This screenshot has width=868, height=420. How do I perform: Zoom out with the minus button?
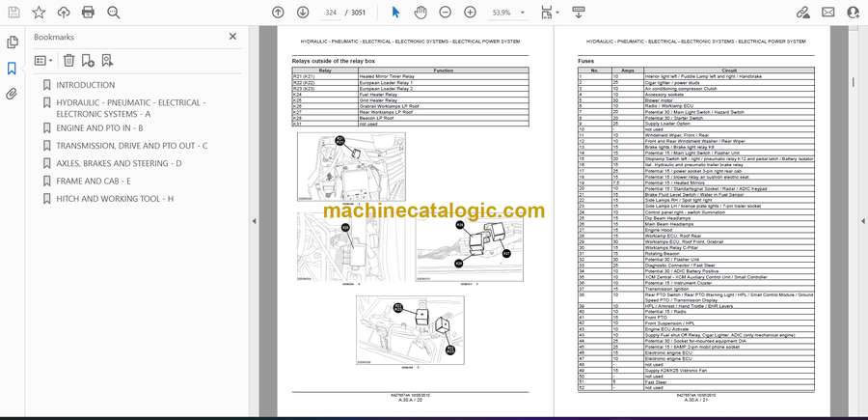pos(445,13)
